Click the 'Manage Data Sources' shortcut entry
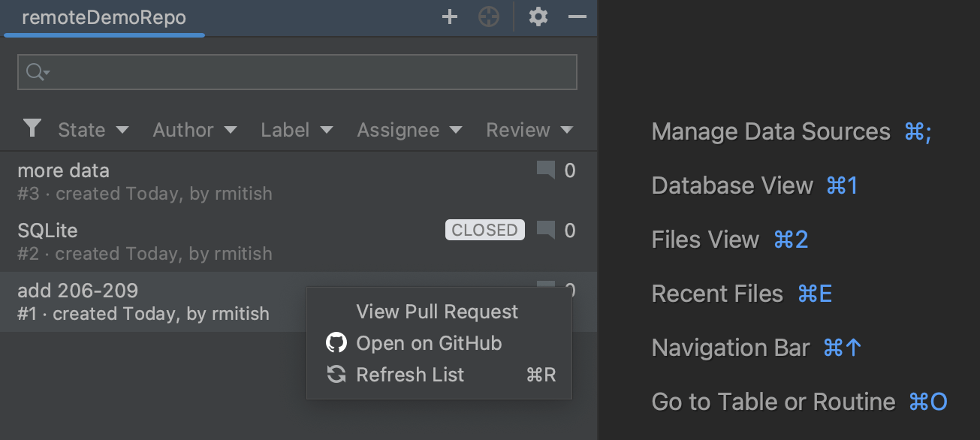 [x=770, y=131]
